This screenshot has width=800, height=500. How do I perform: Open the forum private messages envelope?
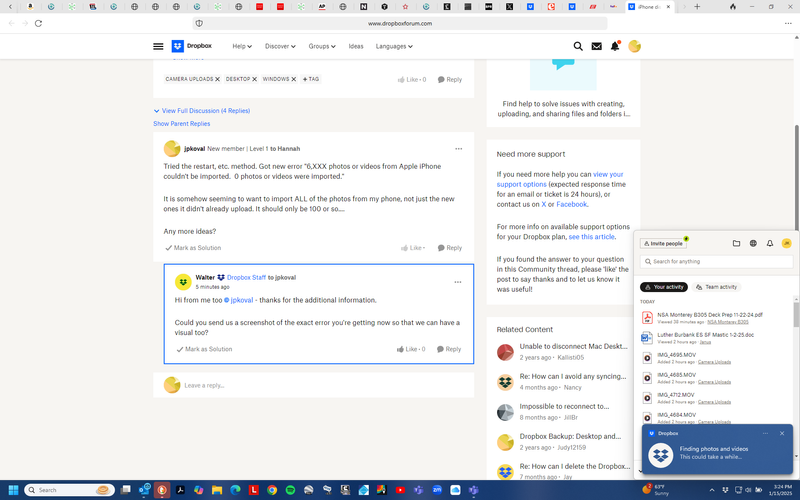596,46
